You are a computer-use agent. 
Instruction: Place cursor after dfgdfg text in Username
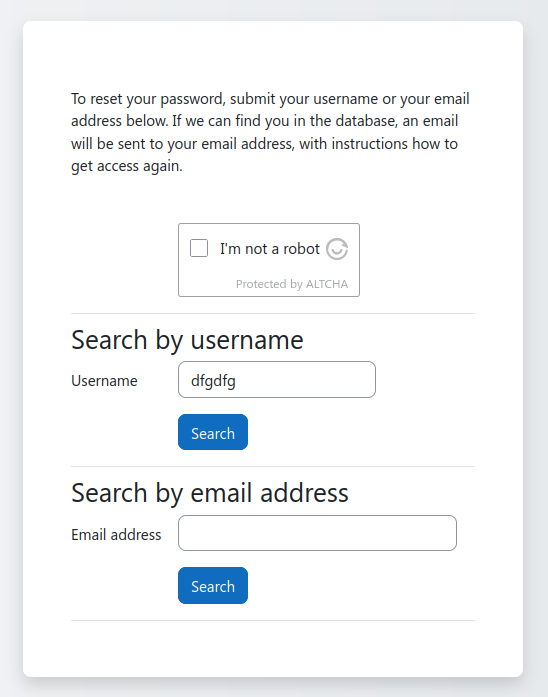237,381
